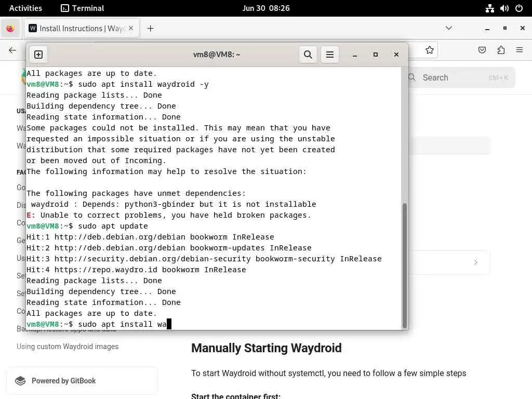Open Firefox extensions puzzle icon
Image resolution: width=532 pixels, height=399 pixels.
(x=501, y=50)
